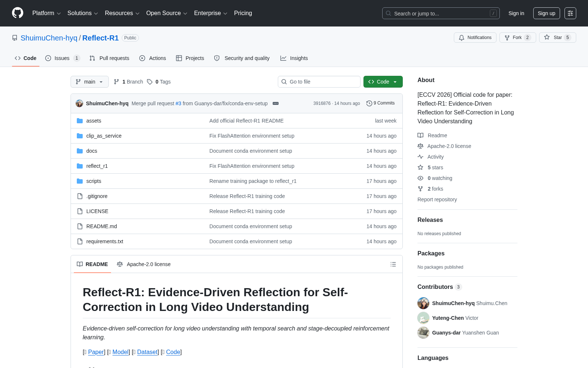This screenshot has width=588, height=368.
Task: Open the 9 Commits history
Action: pyautogui.click(x=380, y=103)
